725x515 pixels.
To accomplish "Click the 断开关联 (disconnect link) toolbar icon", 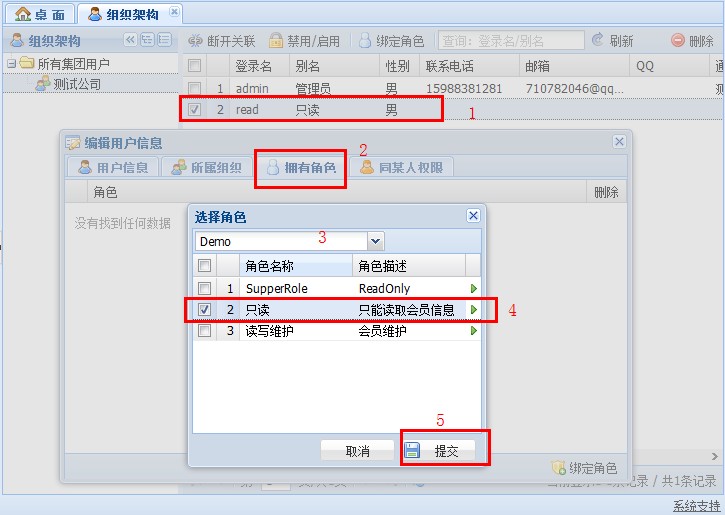I will pyautogui.click(x=196, y=41).
